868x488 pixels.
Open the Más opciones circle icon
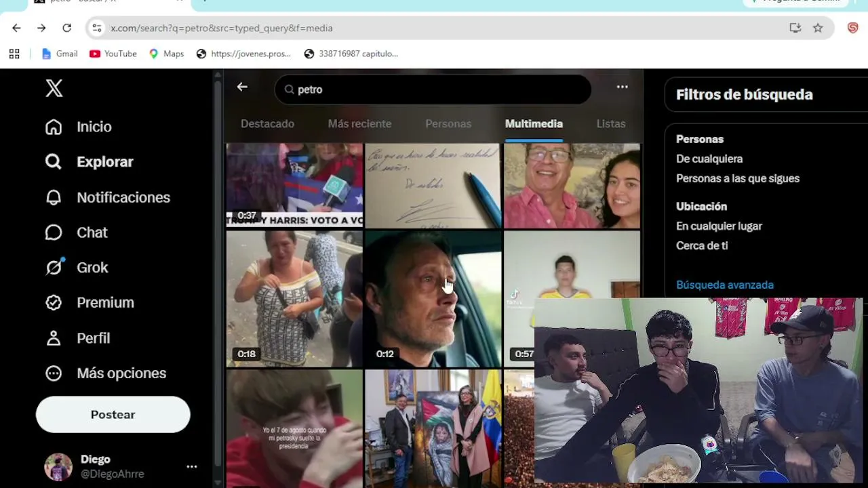(x=54, y=373)
